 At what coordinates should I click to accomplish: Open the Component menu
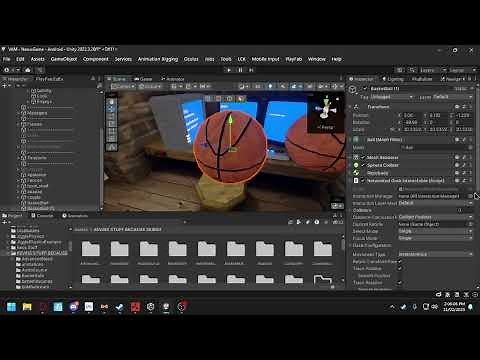[x=95, y=59]
